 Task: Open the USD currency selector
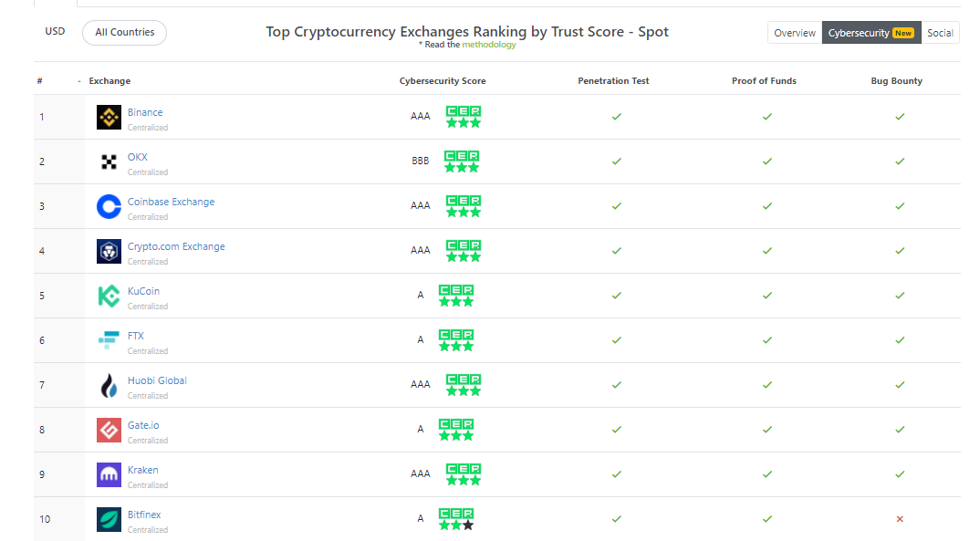(x=55, y=31)
